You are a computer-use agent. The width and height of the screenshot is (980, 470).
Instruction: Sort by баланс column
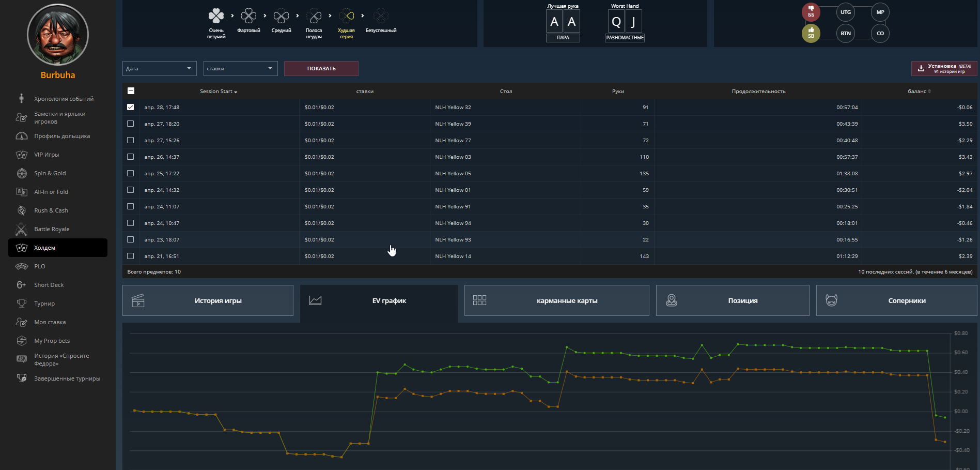click(x=919, y=92)
